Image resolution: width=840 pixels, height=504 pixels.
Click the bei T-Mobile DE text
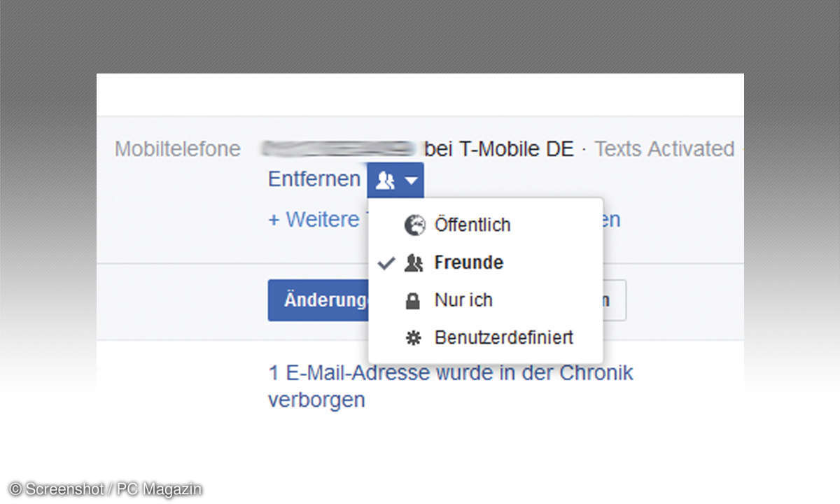[499, 149]
